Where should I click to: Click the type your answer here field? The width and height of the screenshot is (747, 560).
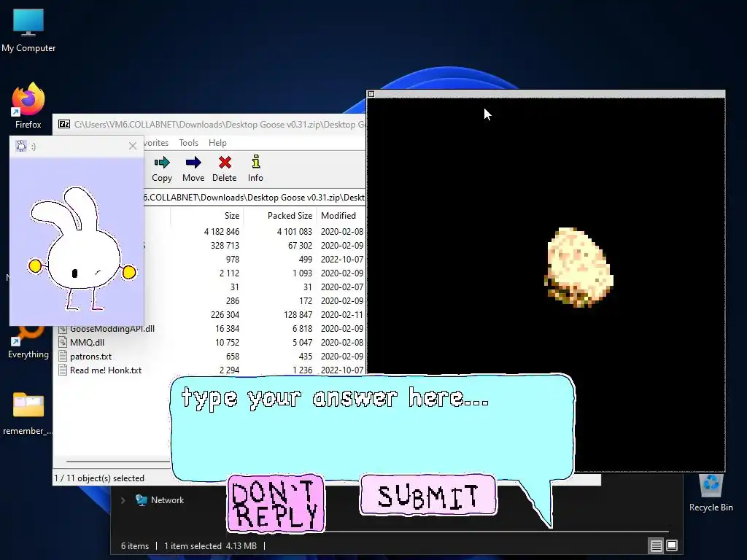click(x=373, y=427)
